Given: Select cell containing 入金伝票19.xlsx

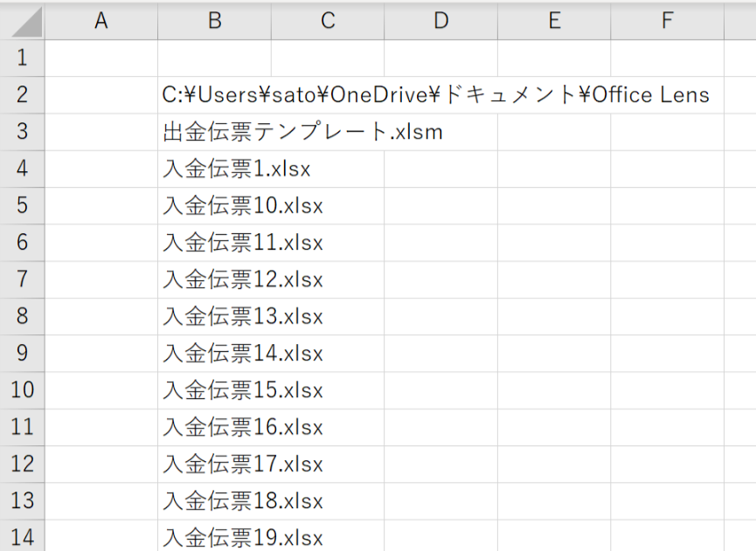Looking at the screenshot, I should coord(214,535).
